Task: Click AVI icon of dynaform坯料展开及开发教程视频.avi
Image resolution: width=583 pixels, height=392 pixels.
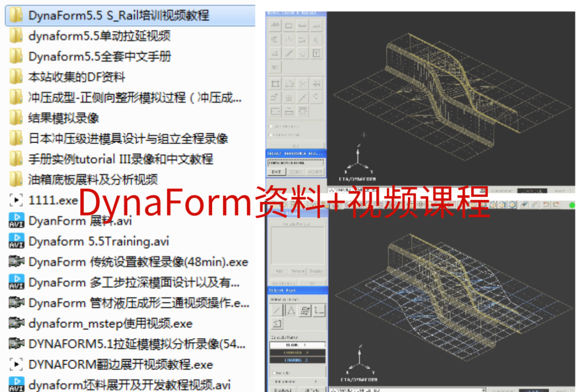Action: click(x=16, y=384)
